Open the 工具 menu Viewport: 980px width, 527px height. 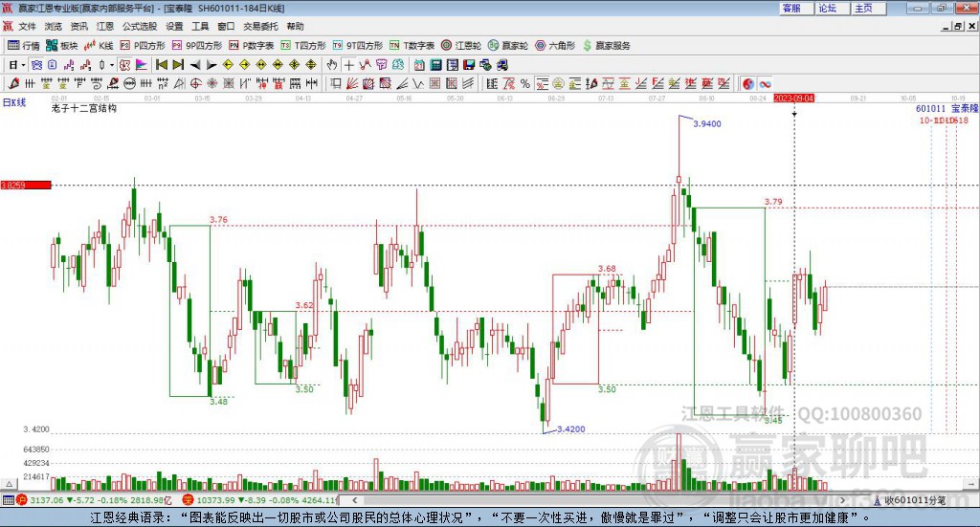coord(200,26)
